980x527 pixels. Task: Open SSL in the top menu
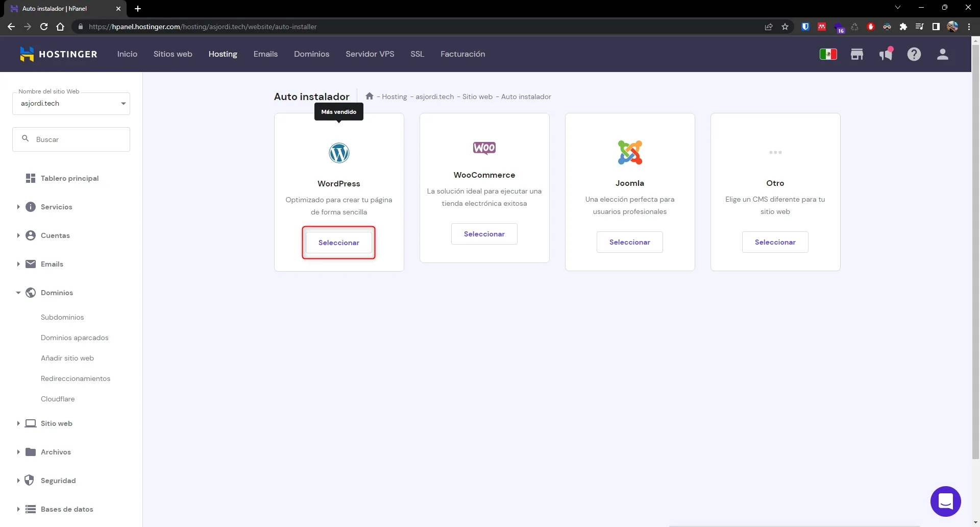[417, 54]
